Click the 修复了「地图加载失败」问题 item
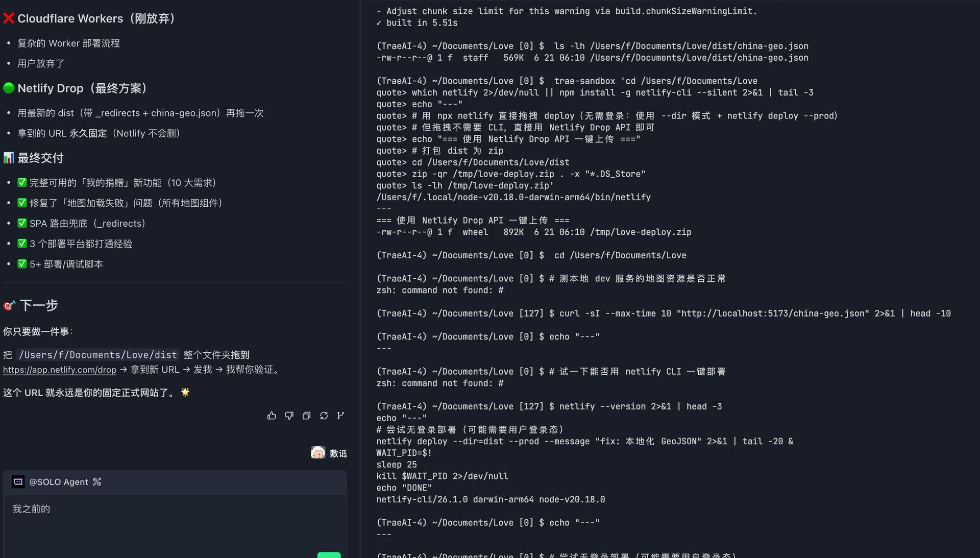This screenshot has width=980, height=558. point(122,203)
